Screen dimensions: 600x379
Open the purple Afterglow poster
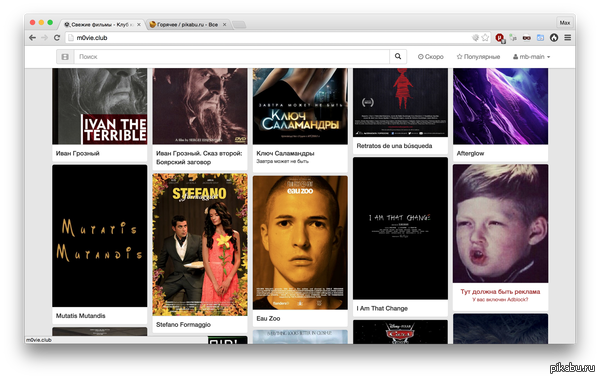(501, 106)
